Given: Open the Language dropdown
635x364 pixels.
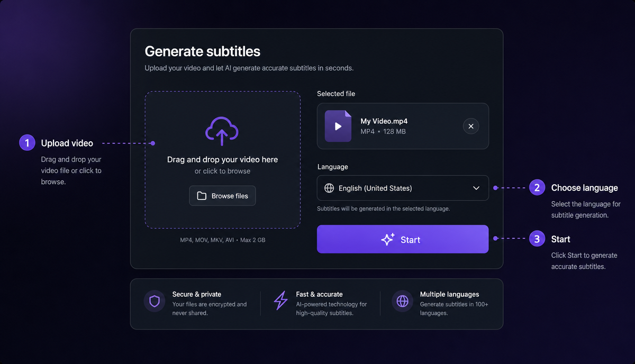Looking at the screenshot, I should point(403,188).
